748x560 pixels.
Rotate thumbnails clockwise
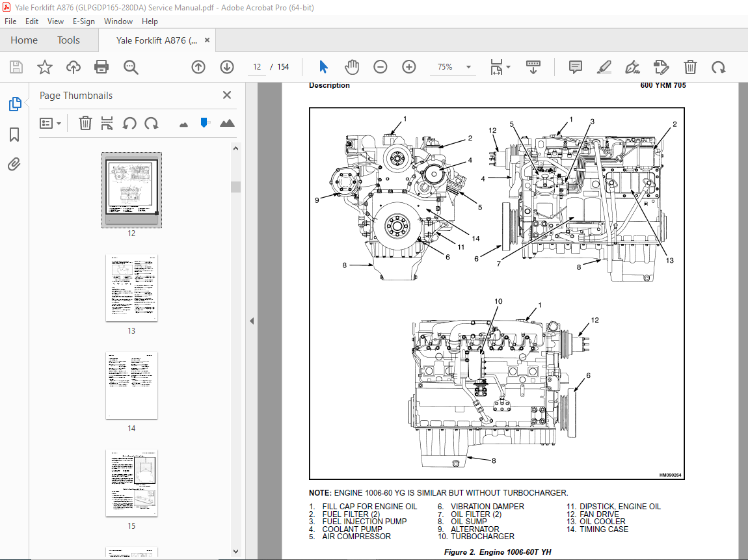click(x=152, y=123)
